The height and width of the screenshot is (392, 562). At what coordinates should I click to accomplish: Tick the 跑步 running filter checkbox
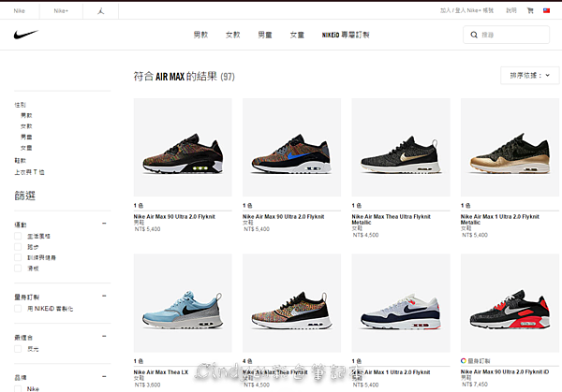click(18, 247)
